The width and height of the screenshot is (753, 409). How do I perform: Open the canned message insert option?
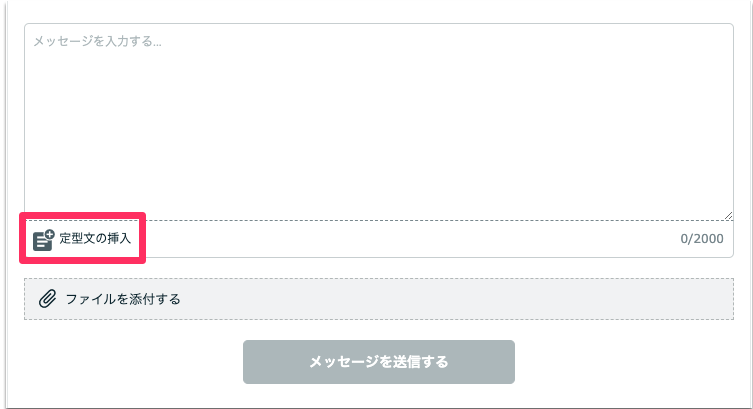(x=86, y=239)
